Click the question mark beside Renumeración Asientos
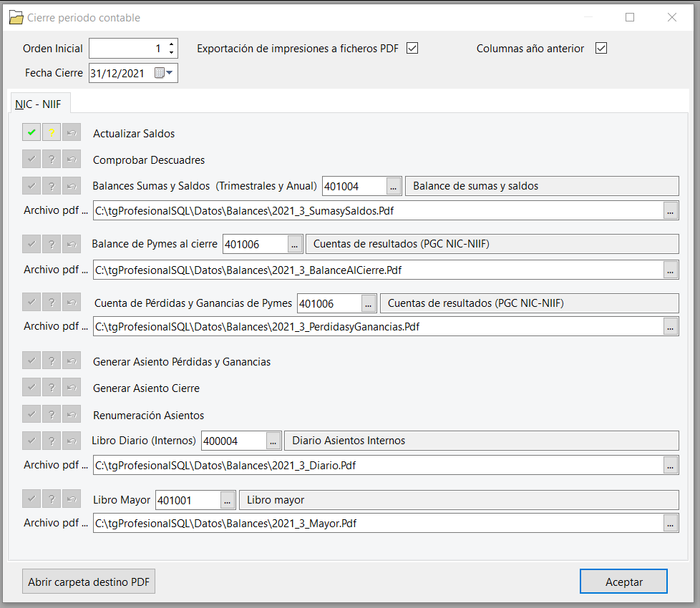Screen dimensions: 700x608 tap(52, 414)
